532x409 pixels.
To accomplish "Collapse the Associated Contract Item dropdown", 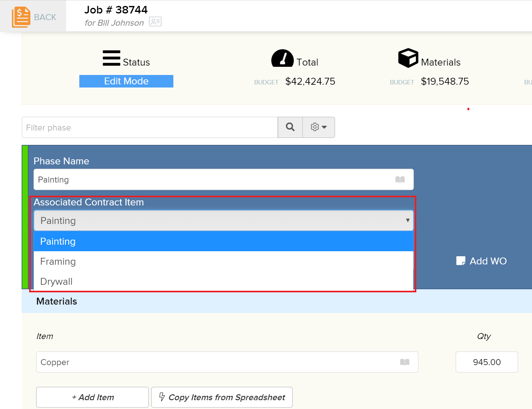I will tap(224, 220).
